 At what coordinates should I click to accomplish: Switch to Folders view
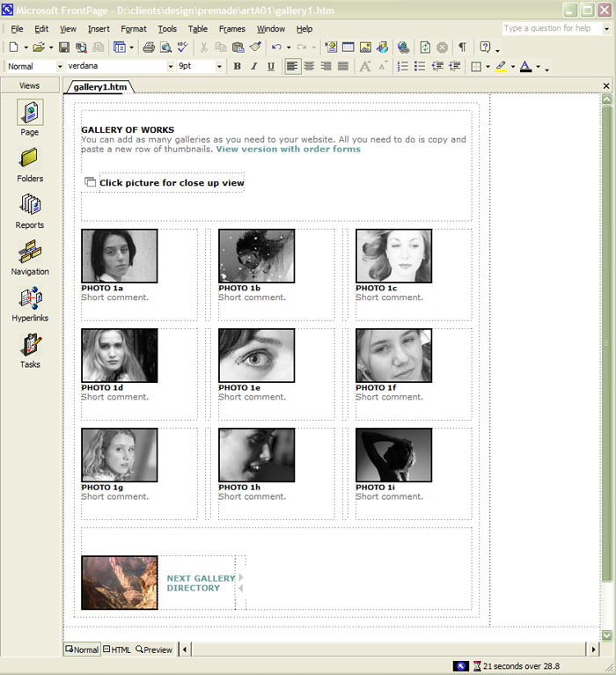click(30, 164)
